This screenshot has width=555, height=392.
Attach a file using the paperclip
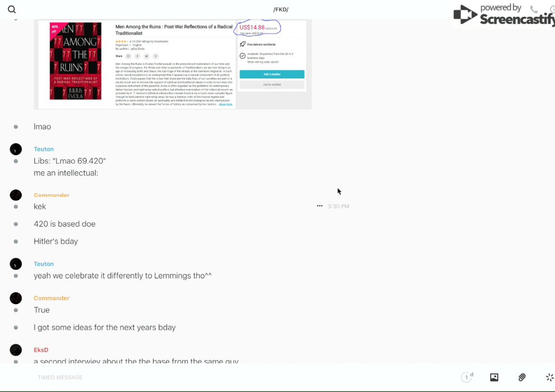click(522, 377)
